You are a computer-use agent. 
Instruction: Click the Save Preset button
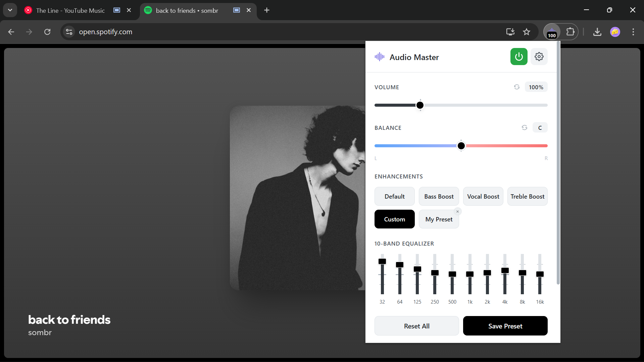(505, 326)
